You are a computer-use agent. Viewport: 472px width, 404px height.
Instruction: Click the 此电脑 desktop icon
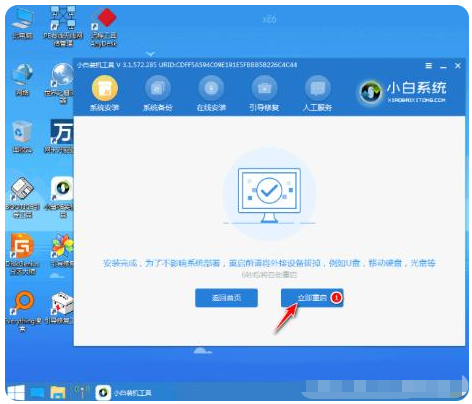coord(22,23)
